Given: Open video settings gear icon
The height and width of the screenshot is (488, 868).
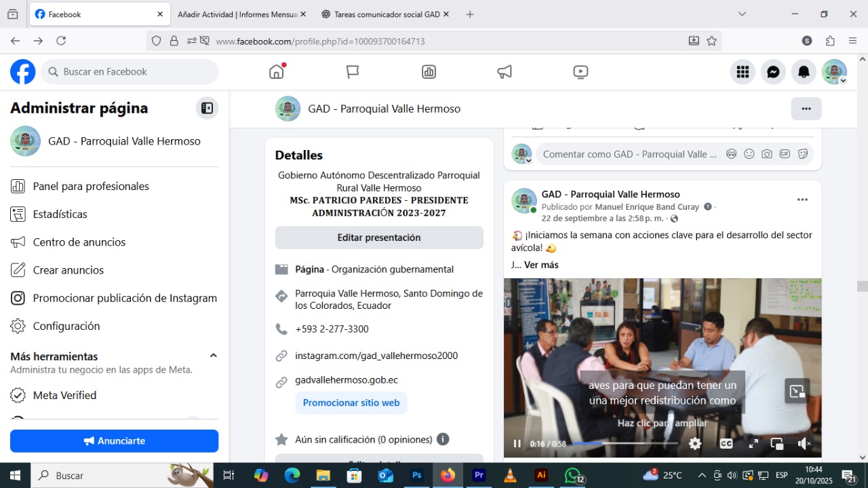Looking at the screenshot, I should click(695, 443).
